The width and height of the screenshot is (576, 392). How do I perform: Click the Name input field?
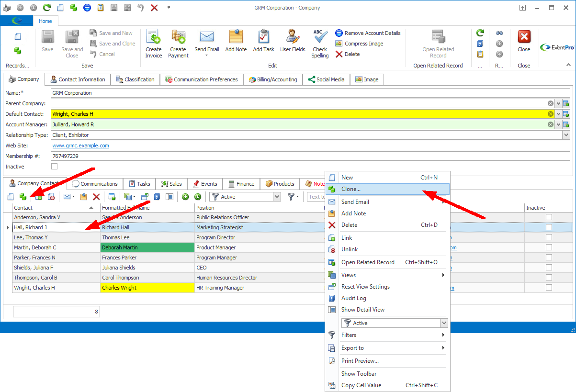[x=310, y=93]
